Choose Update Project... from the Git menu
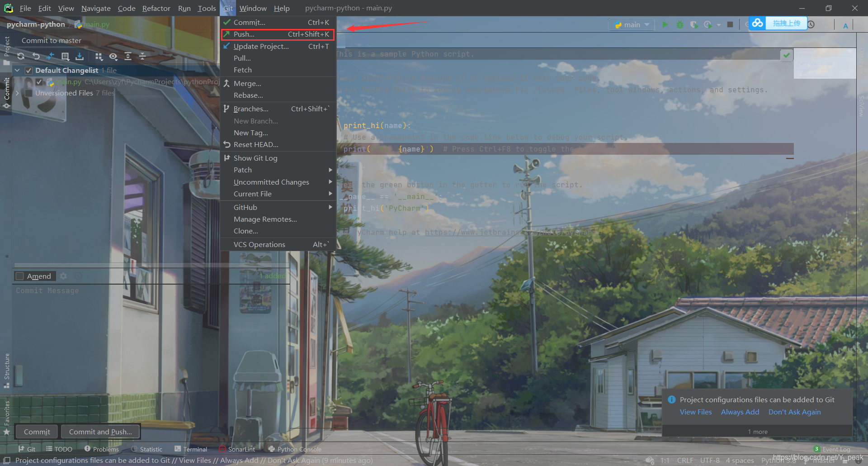This screenshot has width=868, height=466. tap(278, 46)
